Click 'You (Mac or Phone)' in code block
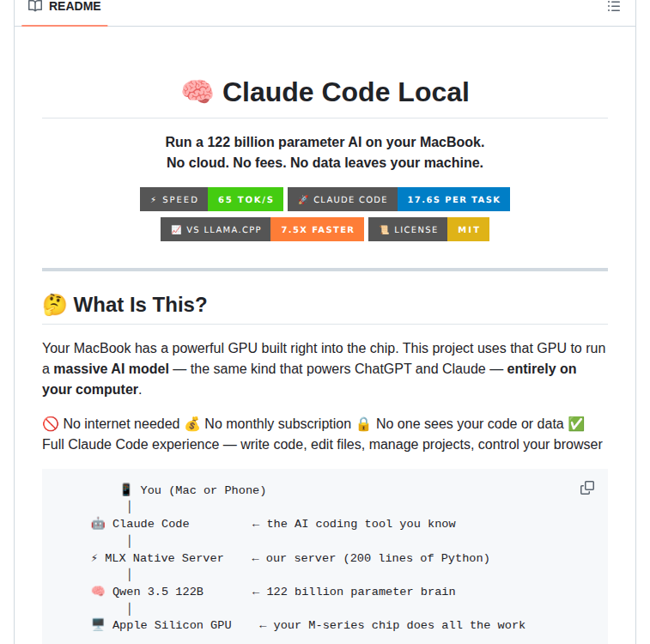650x644 pixels. pos(204,490)
